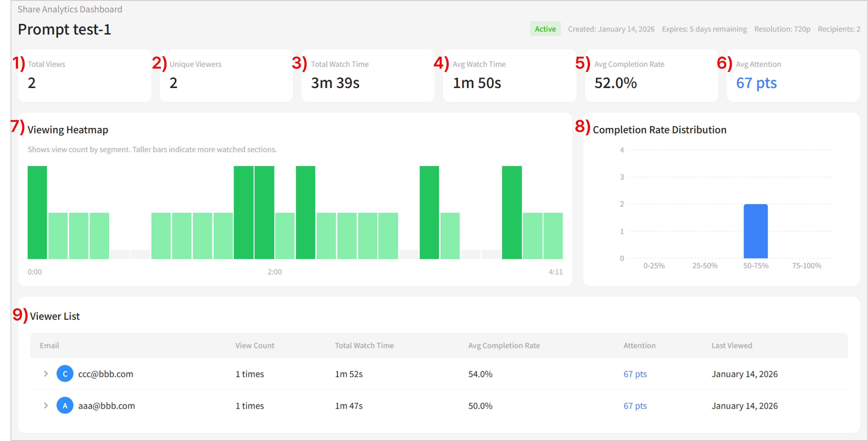Click the blue 50-75% completion bar
This screenshot has height=441, width=868.
click(x=755, y=231)
